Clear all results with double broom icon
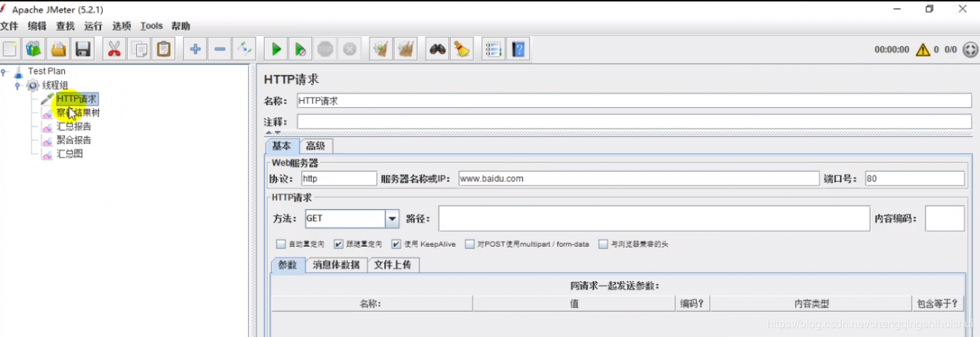The image size is (980, 337). click(x=406, y=50)
